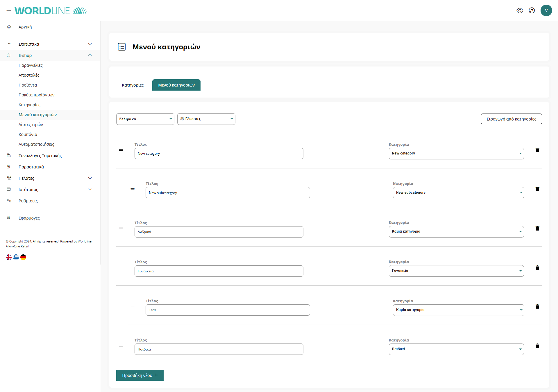
Task: Switch language with the German flag
Action: (x=23, y=257)
